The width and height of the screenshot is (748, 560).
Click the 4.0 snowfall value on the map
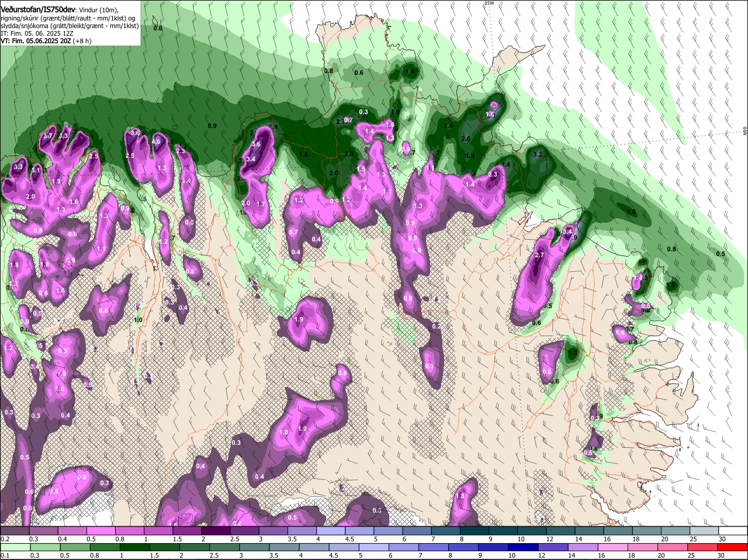click(156, 142)
